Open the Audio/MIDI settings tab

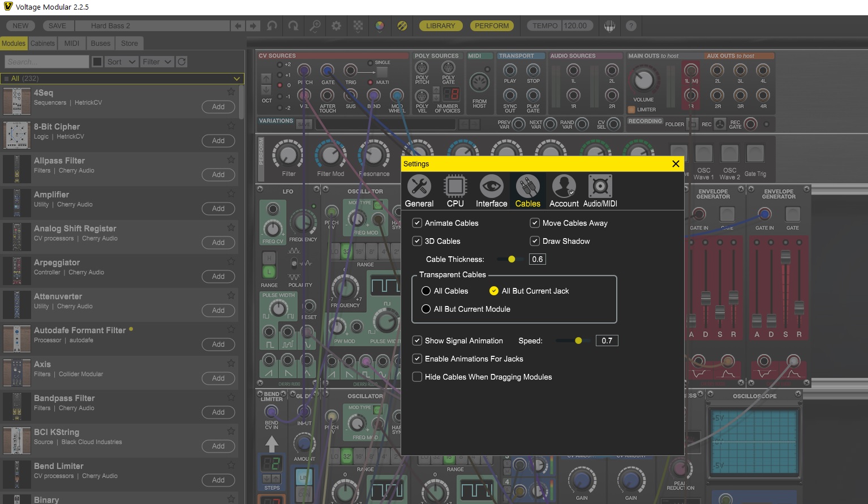click(600, 191)
